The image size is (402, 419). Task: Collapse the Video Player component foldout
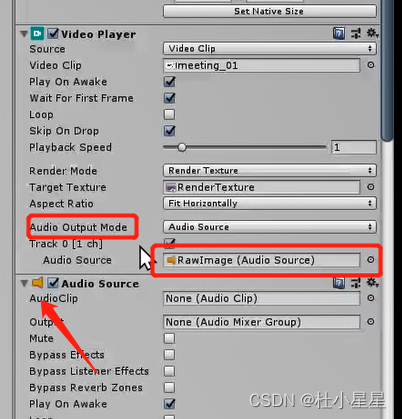(24, 34)
